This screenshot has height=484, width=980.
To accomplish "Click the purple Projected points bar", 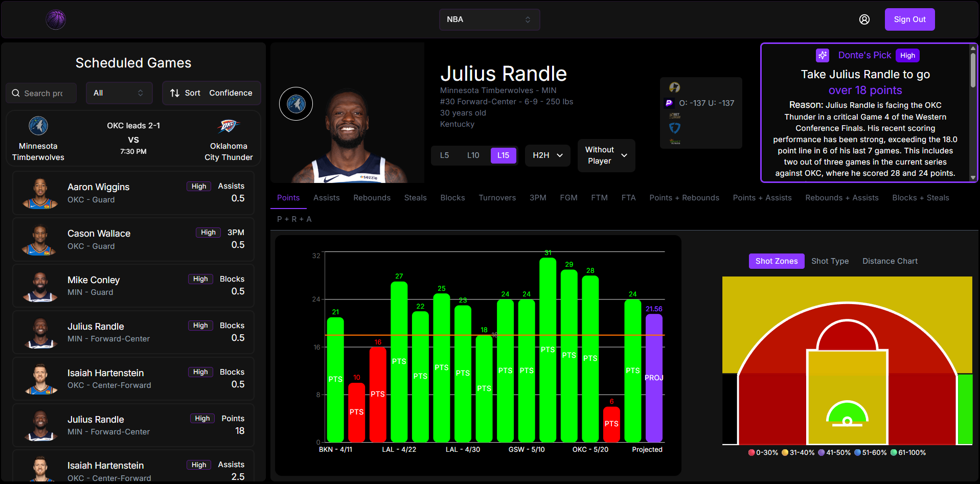I will [654, 378].
